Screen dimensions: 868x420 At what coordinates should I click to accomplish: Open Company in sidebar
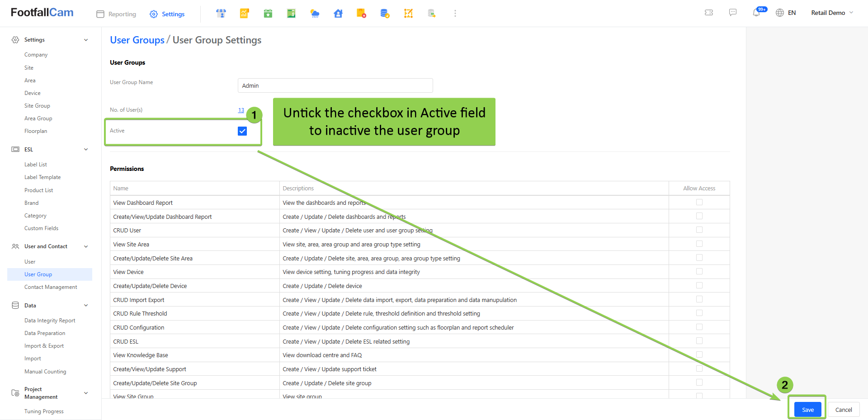click(x=36, y=55)
